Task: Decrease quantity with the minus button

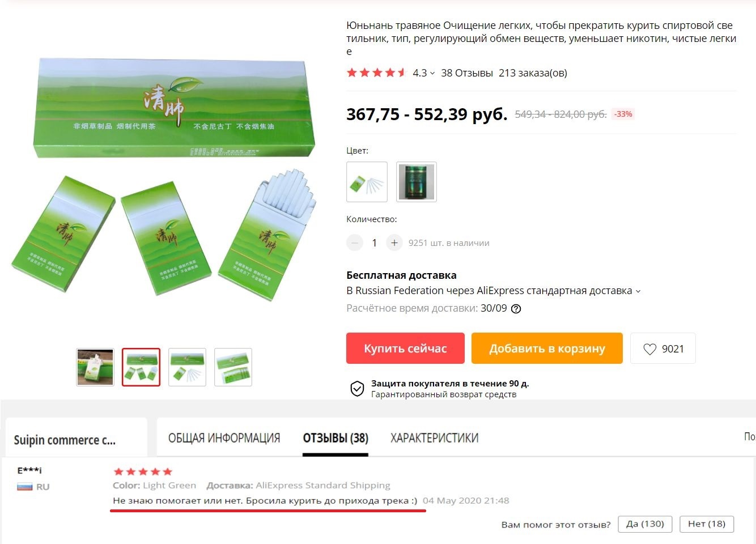Action: pos(355,243)
